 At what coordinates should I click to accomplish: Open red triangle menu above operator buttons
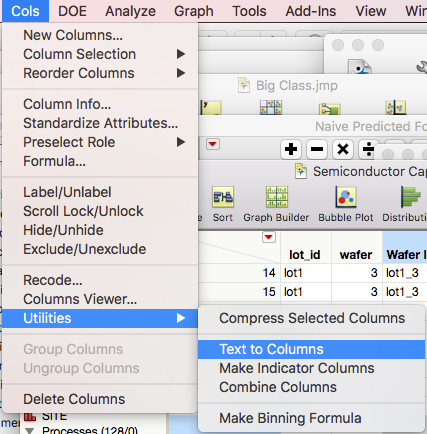[x=213, y=144]
